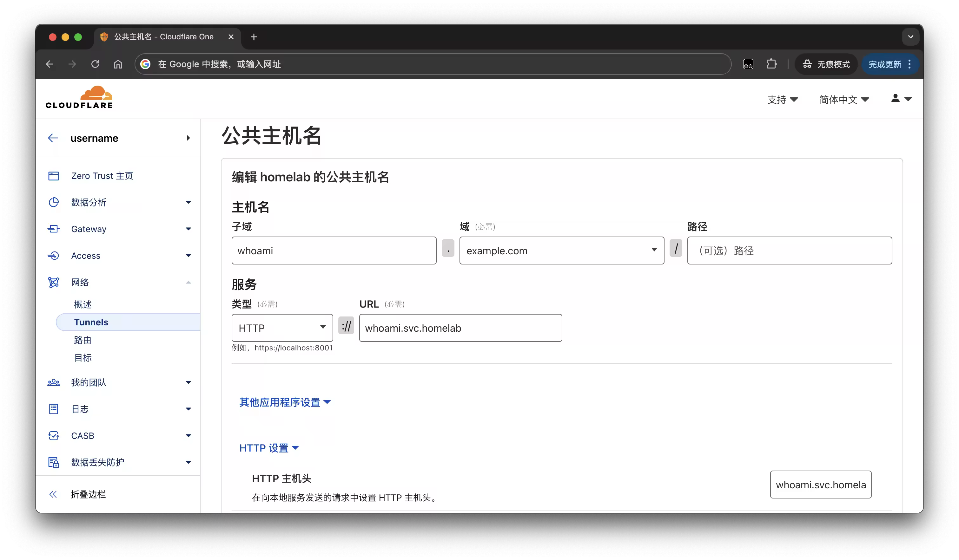Click the CASB icon
The image size is (959, 560).
click(x=54, y=436)
